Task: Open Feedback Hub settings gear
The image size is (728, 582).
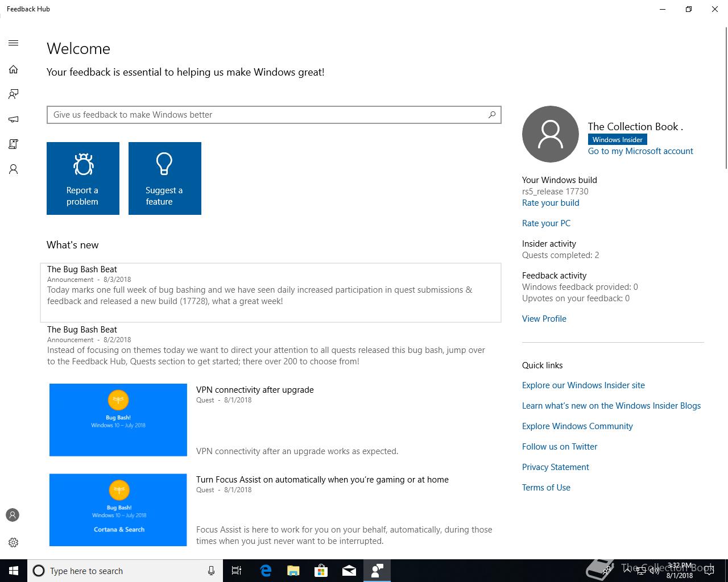Action: [x=14, y=542]
